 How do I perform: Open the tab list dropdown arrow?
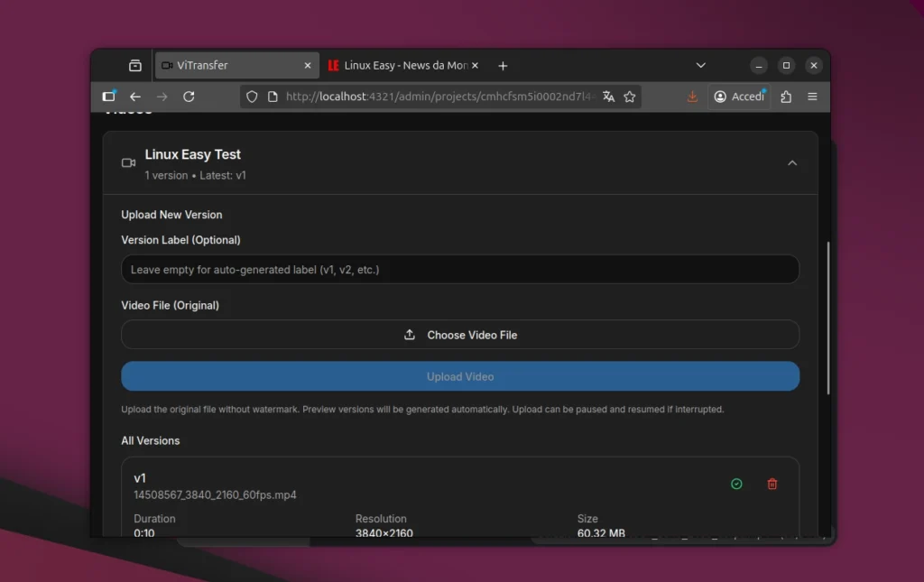pos(701,65)
